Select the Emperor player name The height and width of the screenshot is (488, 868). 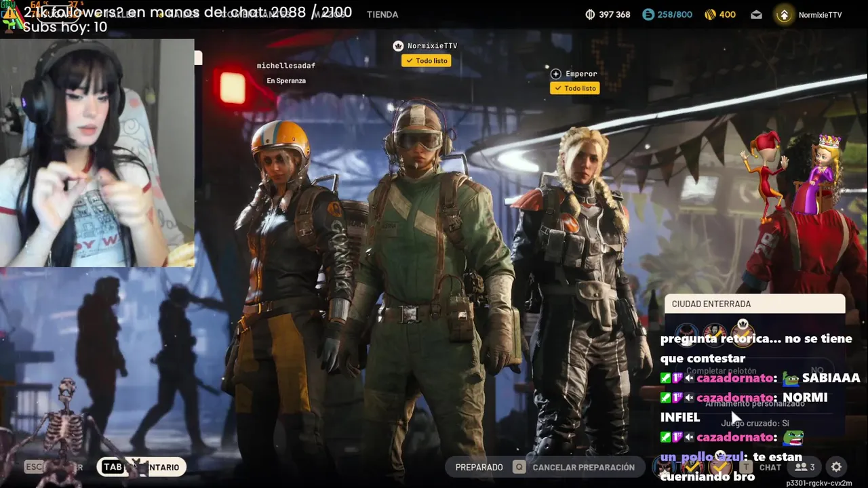pos(581,73)
